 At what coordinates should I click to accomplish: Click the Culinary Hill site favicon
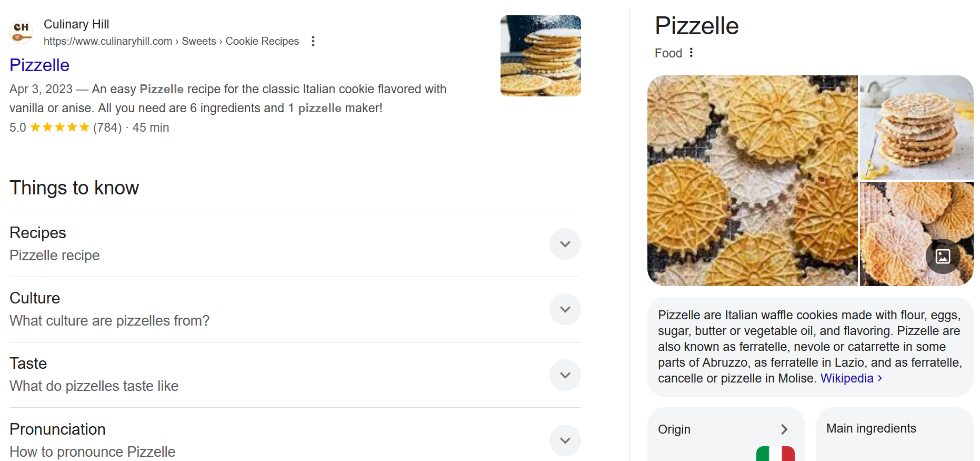21,32
